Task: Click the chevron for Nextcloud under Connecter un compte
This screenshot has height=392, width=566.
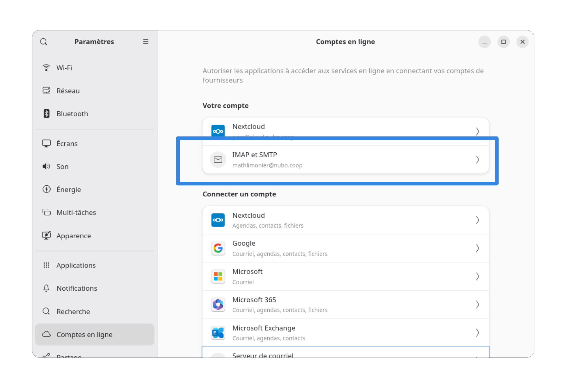Action: coord(477,220)
